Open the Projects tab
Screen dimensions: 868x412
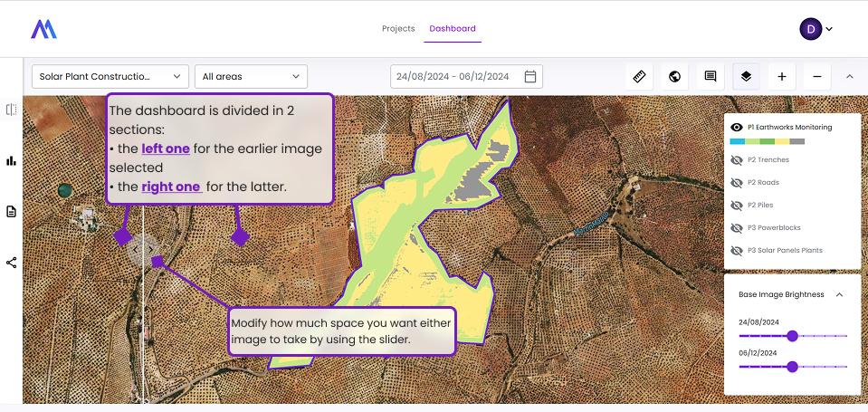coord(398,29)
